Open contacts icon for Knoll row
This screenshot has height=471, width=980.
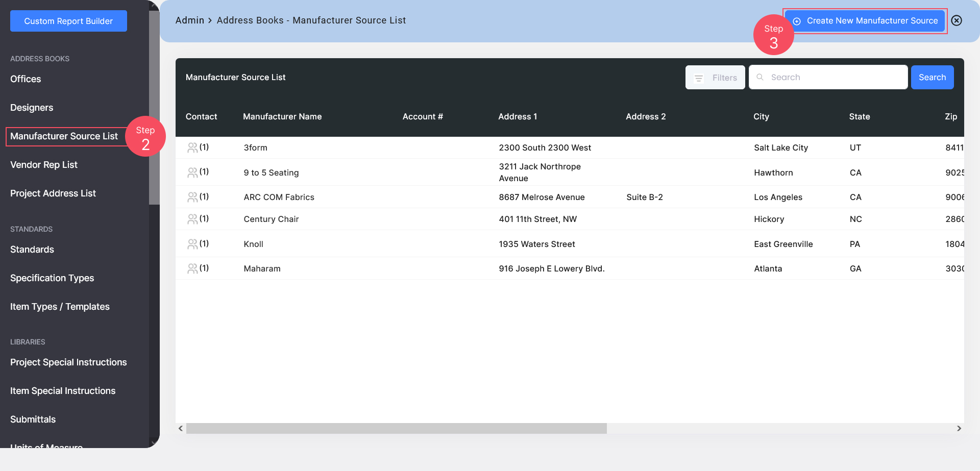[x=192, y=244]
